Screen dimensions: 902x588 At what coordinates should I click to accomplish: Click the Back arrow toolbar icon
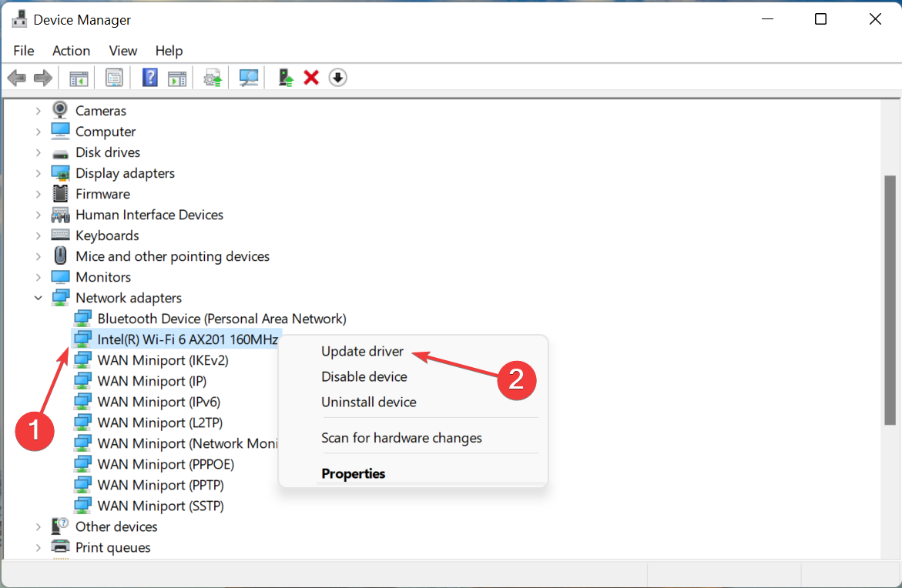click(17, 78)
